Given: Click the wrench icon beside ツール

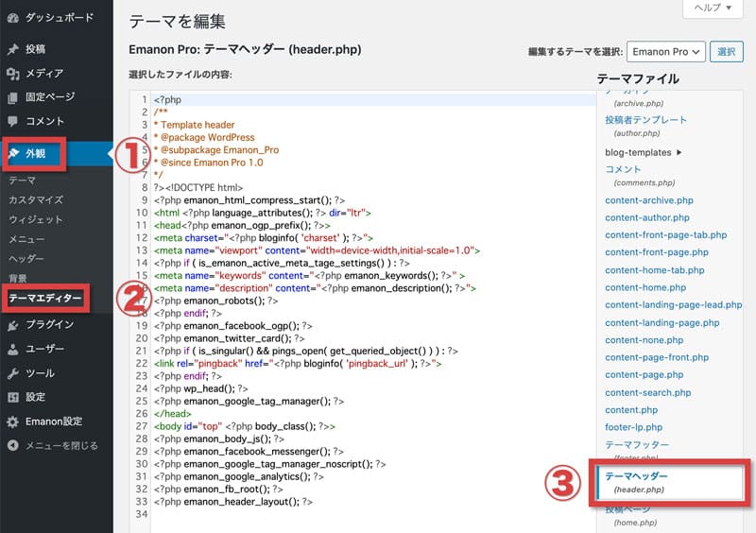Looking at the screenshot, I should coord(13,373).
